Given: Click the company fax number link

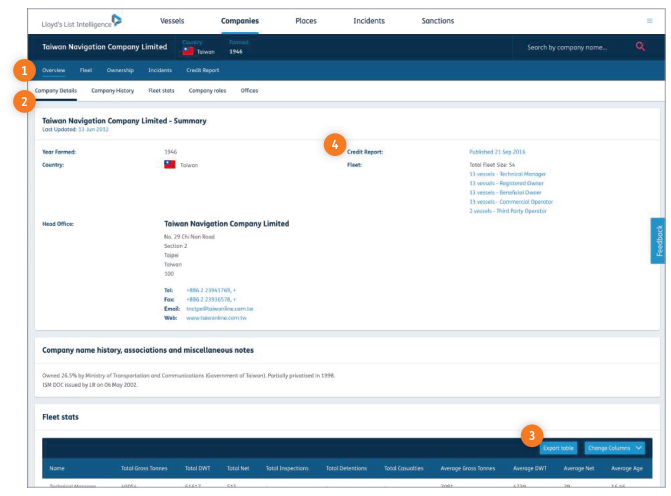Looking at the screenshot, I should pos(211,300).
